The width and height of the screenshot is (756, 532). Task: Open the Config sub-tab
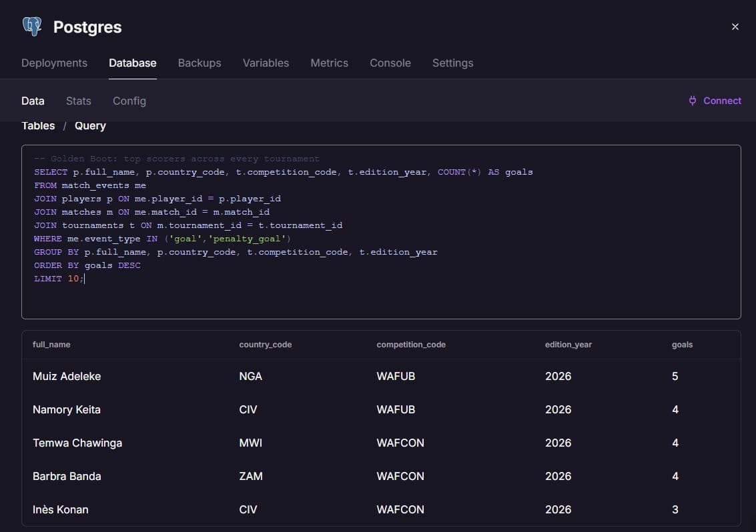[x=129, y=101]
